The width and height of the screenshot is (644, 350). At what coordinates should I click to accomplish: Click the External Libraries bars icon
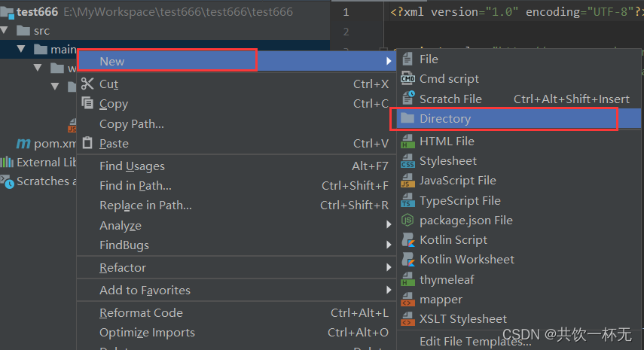click(x=7, y=162)
